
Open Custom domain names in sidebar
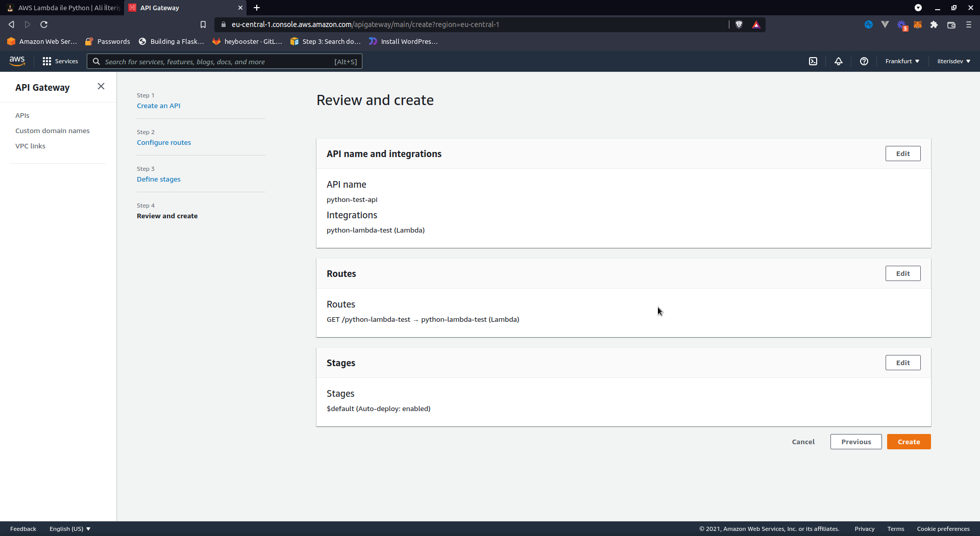coord(53,131)
